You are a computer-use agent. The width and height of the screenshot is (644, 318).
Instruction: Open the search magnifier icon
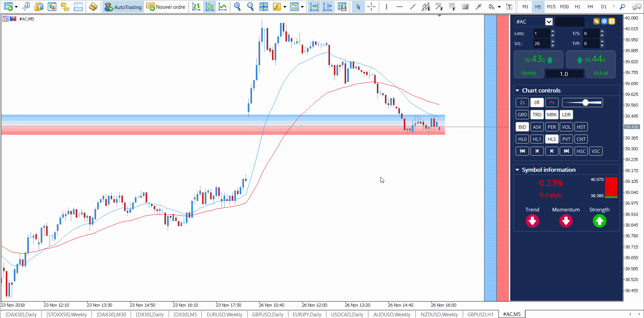622,7
